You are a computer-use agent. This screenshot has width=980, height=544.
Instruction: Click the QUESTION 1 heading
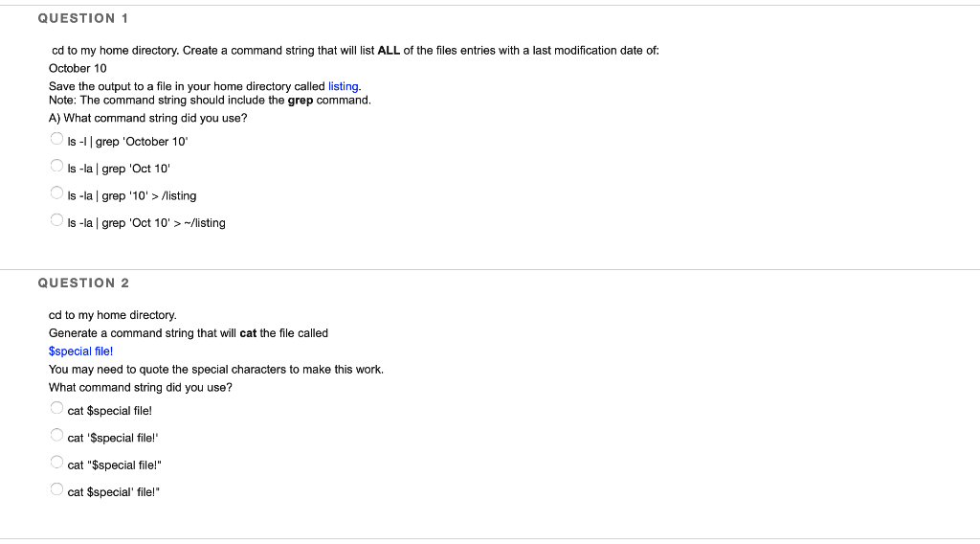click(x=83, y=18)
